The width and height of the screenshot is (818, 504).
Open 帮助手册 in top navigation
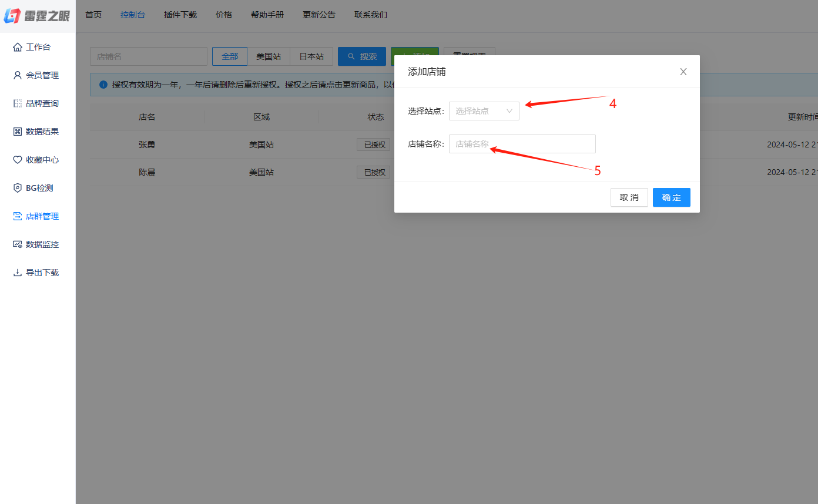point(267,15)
